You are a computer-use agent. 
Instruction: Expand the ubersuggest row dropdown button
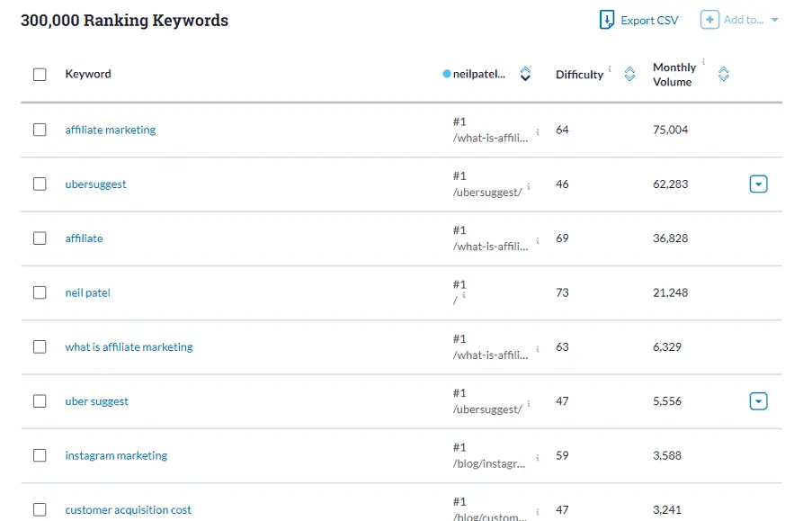759,184
